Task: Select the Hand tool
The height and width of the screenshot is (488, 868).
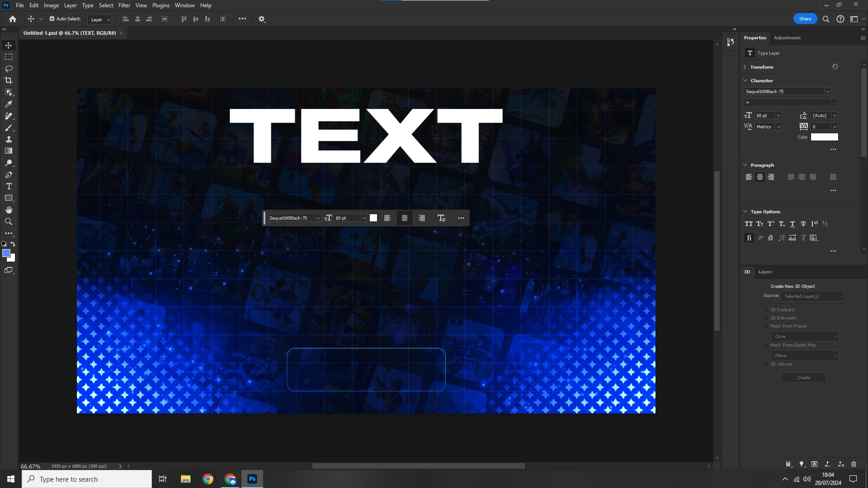Action: pyautogui.click(x=9, y=210)
